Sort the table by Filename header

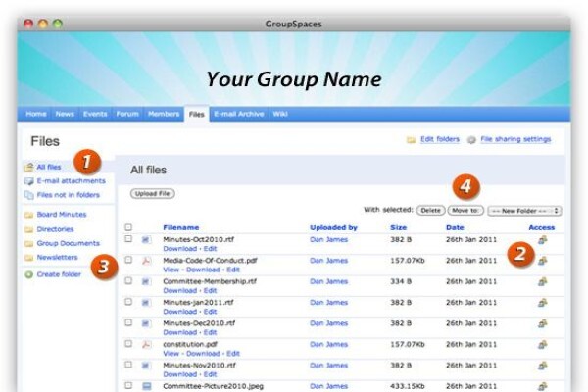[x=181, y=227]
